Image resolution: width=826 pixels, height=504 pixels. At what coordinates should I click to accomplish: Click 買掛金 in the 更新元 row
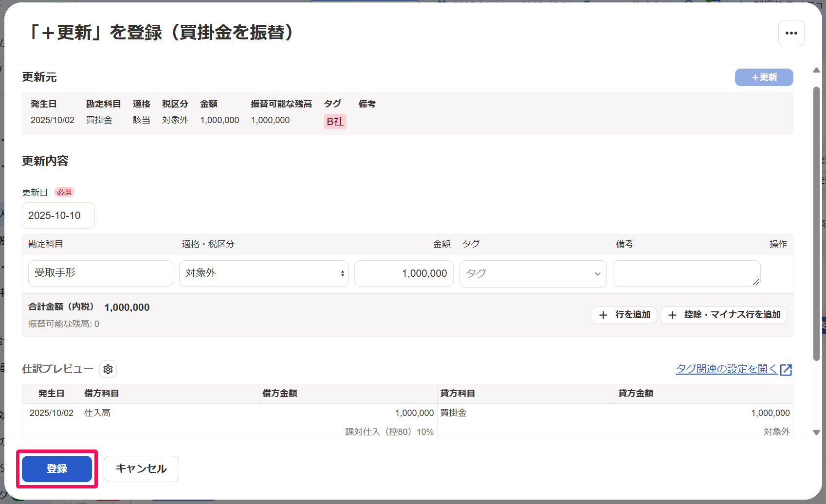pyautogui.click(x=99, y=120)
